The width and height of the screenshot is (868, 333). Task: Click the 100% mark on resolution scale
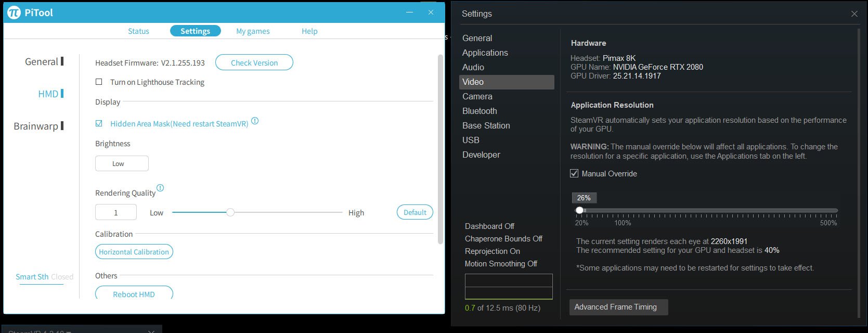click(x=623, y=223)
